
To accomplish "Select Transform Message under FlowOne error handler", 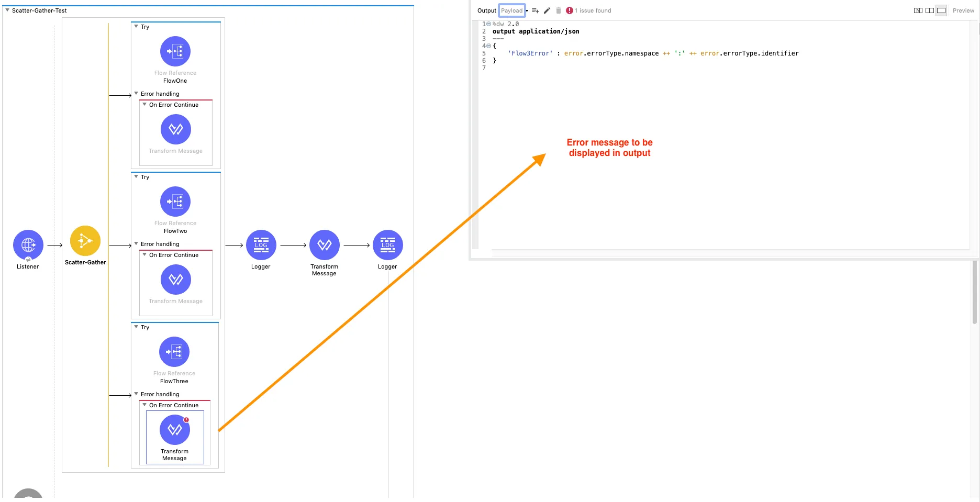I will point(176,129).
